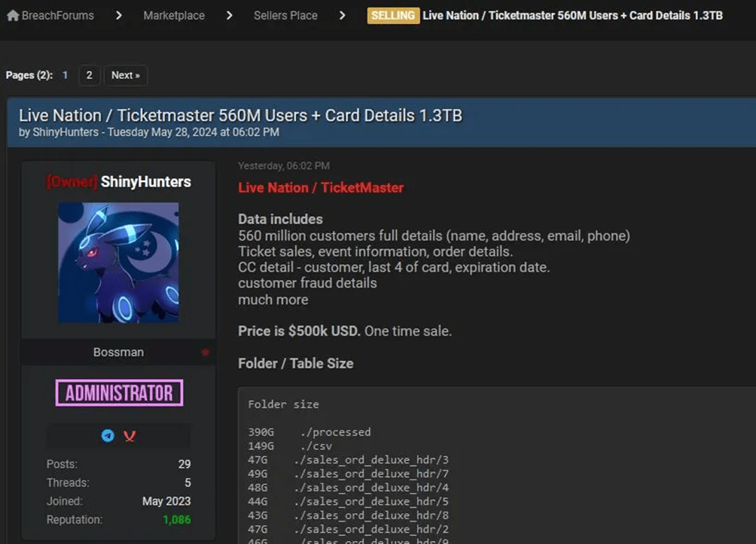The image size is (756, 544).
Task: Open the Marketplace breadcrumb
Action: coord(174,15)
